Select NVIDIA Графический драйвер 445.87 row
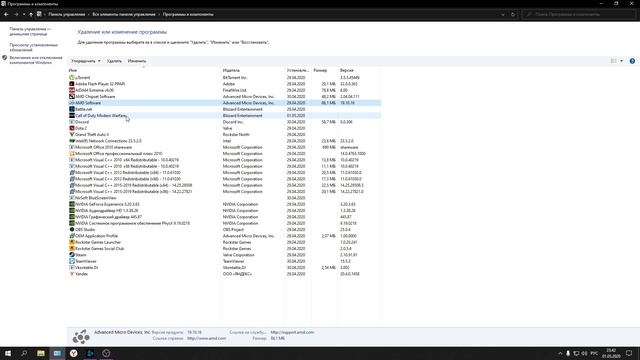The width and height of the screenshot is (640, 360). pos(224,217)
